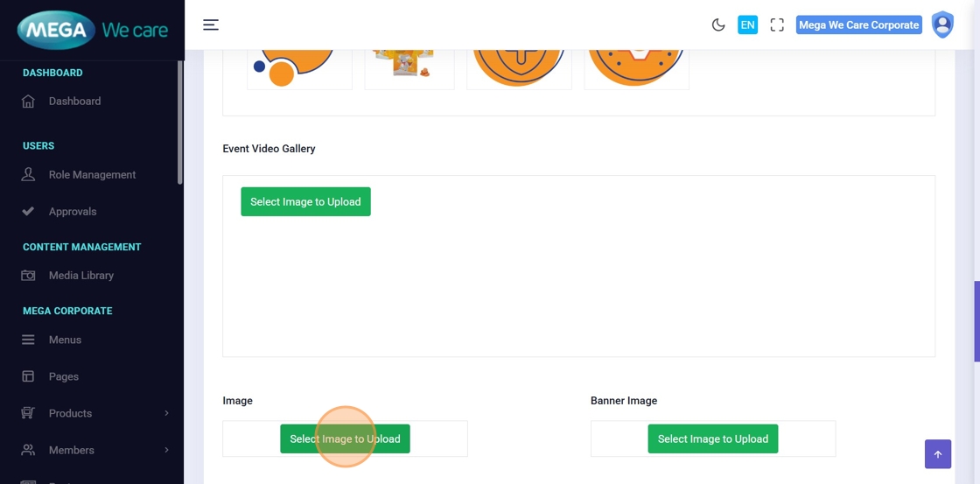The height and width of the screenshot is (484, 980).
Task: Click the scroll-to-top arrow button
Action: [937, 454]
